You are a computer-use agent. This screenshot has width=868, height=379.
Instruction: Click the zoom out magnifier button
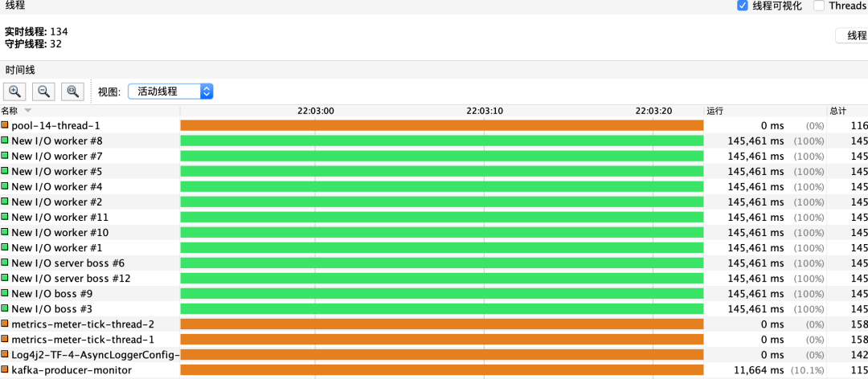coord(43,92)
